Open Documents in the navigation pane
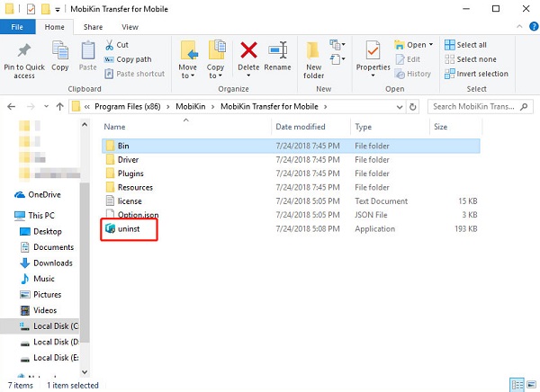Viewport: 540px width, 392px height. coord(47,247)
